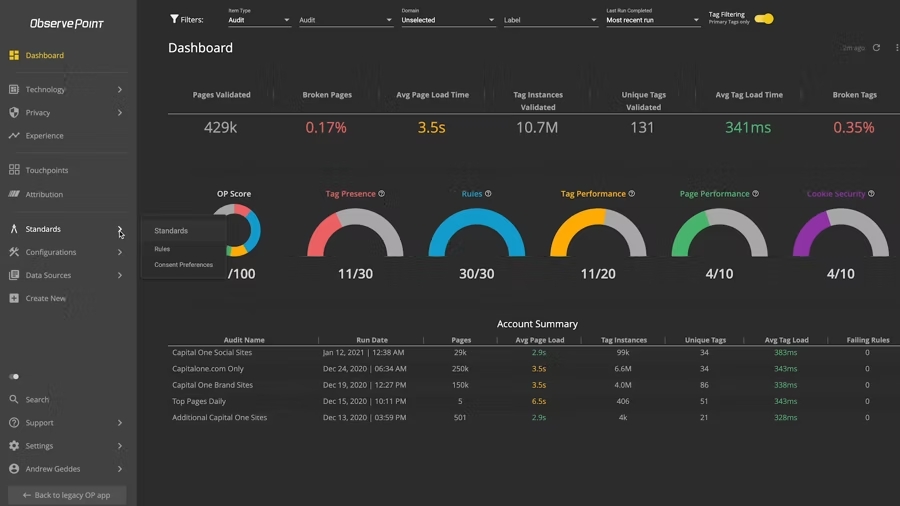This screenshot has height=506, width=900.
Task: Open the Capital One Social Sites audit
Action: (212, 352)
